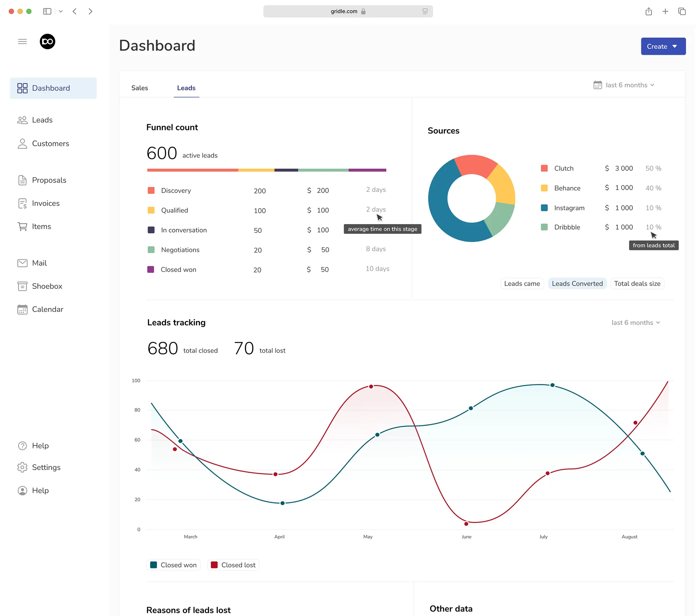The height and width of the screenshot is (616, 696).
Task: Toggle the Closed won legend series
Action: [x=173, y=565]
